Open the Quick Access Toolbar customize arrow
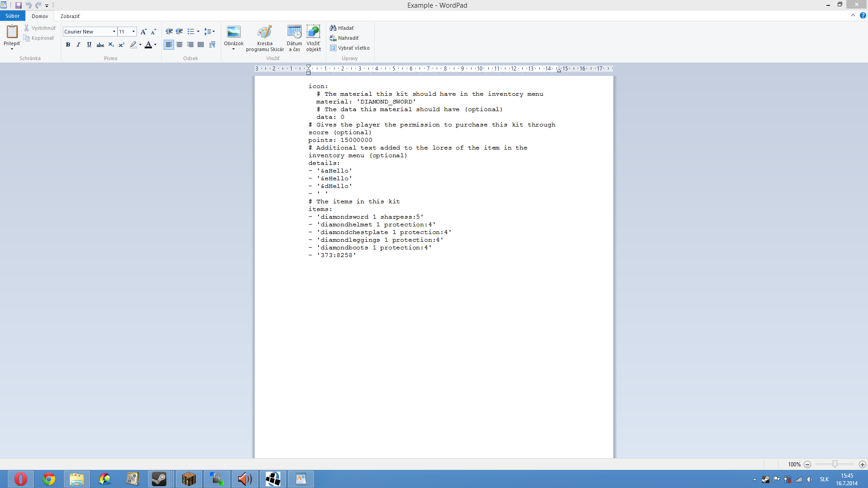 (47, 5)
